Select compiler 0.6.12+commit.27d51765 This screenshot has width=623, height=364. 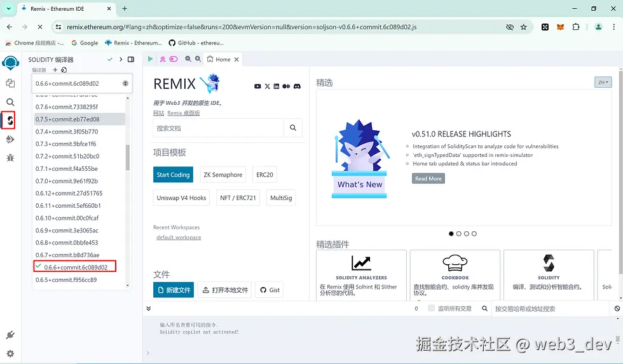click(x=79, y=193)
